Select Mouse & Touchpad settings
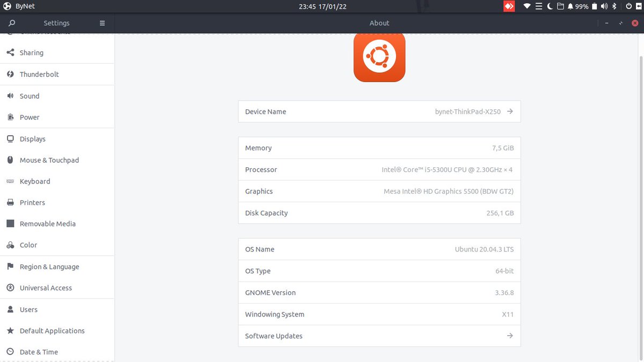 57,160
